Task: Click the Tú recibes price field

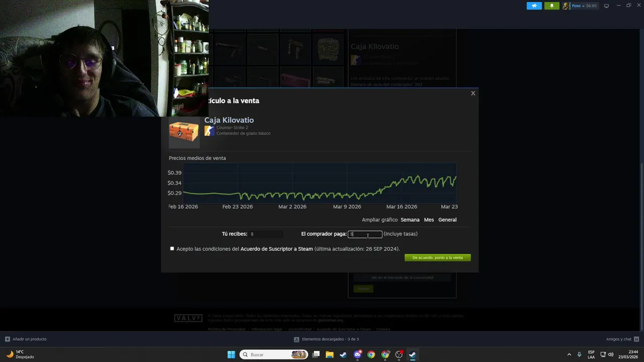Action: coord(266,234)
